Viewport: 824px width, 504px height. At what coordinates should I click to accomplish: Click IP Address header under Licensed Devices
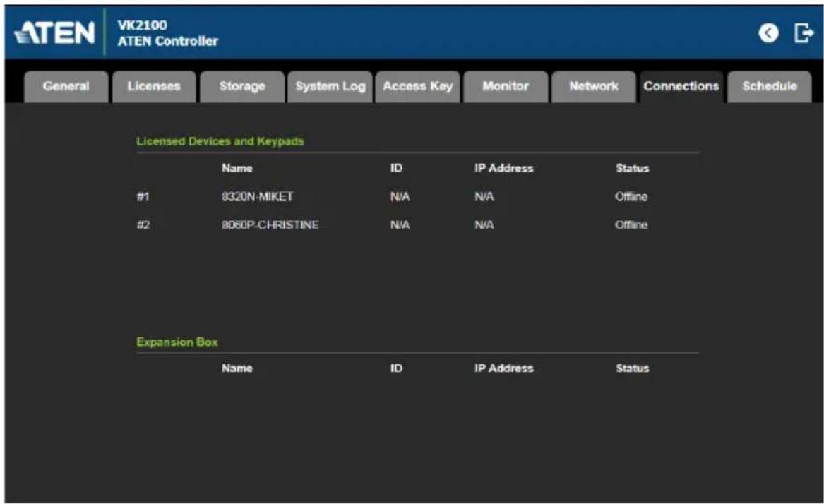(x=504, y=168)
